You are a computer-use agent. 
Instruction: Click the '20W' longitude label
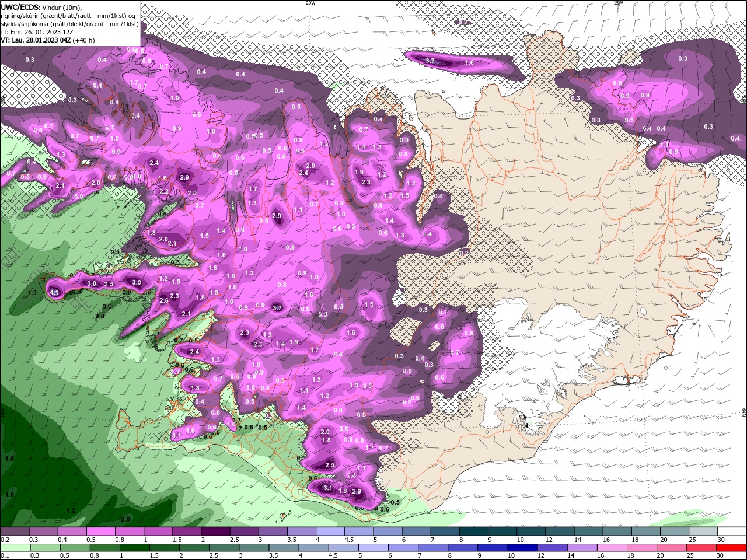(311, 3)
